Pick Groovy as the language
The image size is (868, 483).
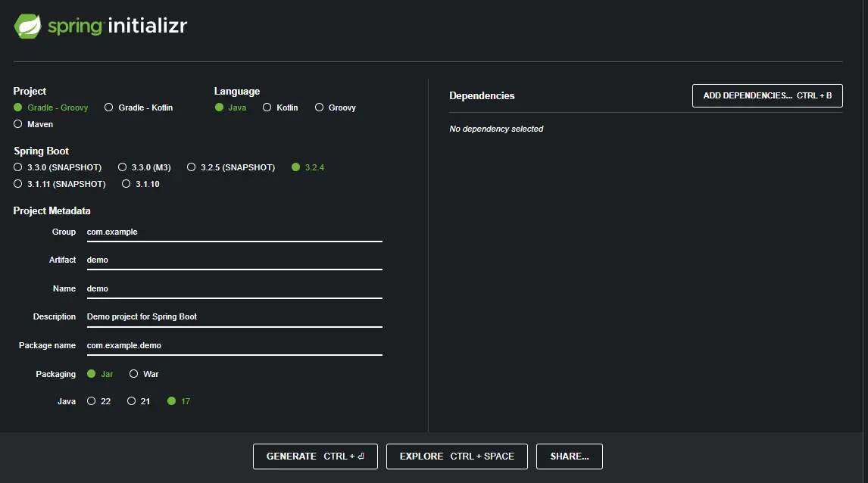point(335,108)
